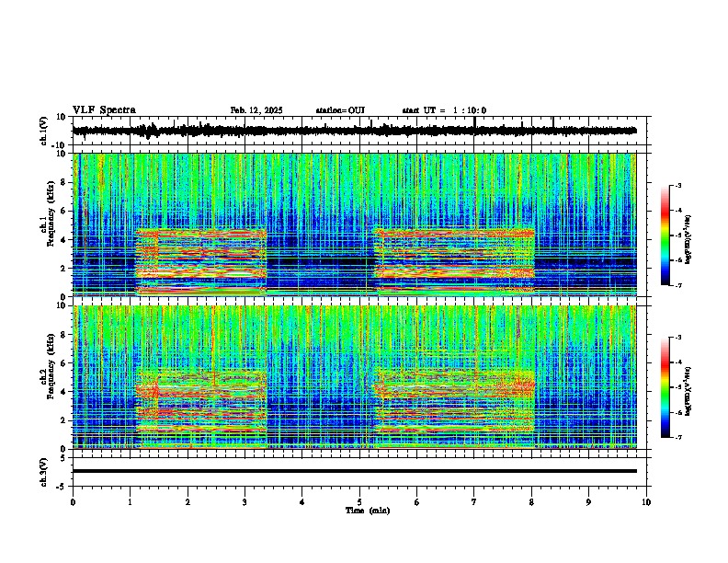This screenshot has height=563, width=728.
Task: Click time axis tick label '1'
Action: pyautogui.click(x=130, y=502)
